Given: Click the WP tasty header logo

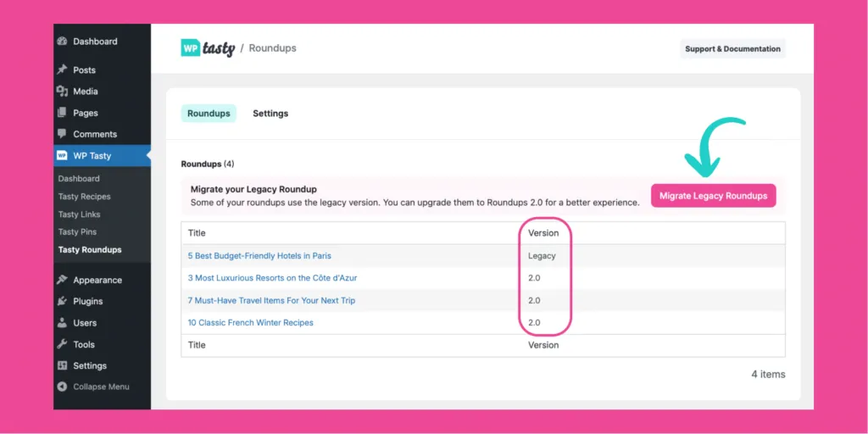Looking at the screenshot, I should pos(208,48).
